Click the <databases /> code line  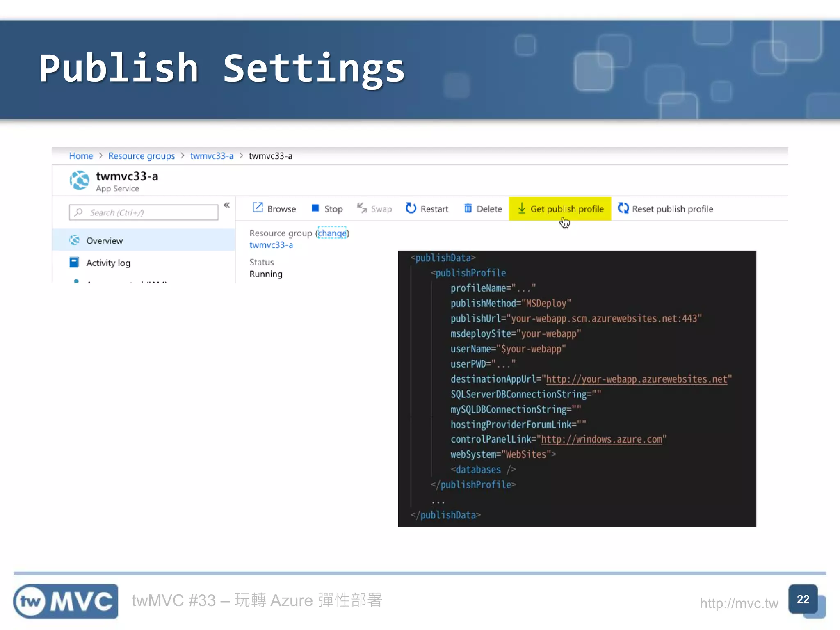pyautogui.click(x=483, y=470)
